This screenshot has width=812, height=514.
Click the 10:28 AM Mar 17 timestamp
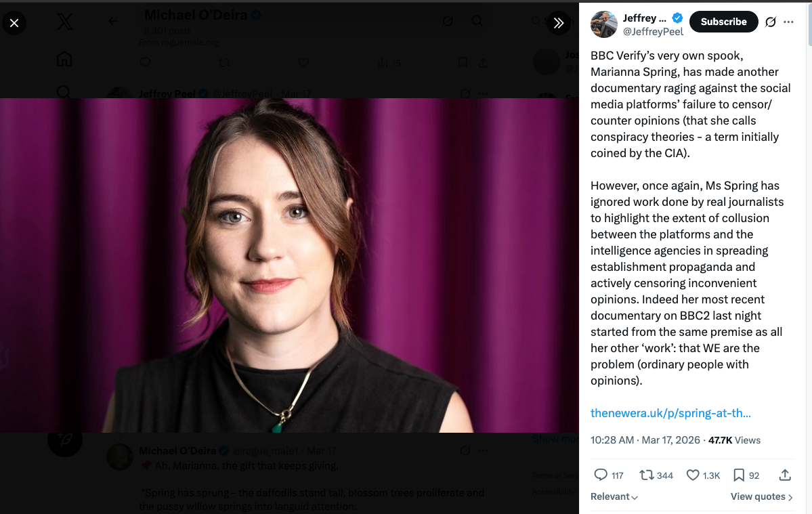(645, 440)
